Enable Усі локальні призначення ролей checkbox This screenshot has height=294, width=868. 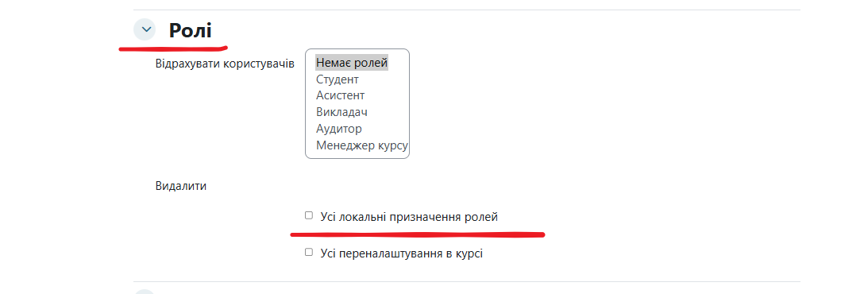pos(309,215)
